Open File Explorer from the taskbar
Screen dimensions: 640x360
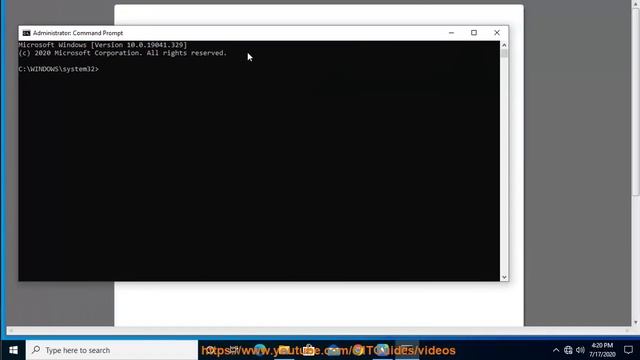[284, 350]
